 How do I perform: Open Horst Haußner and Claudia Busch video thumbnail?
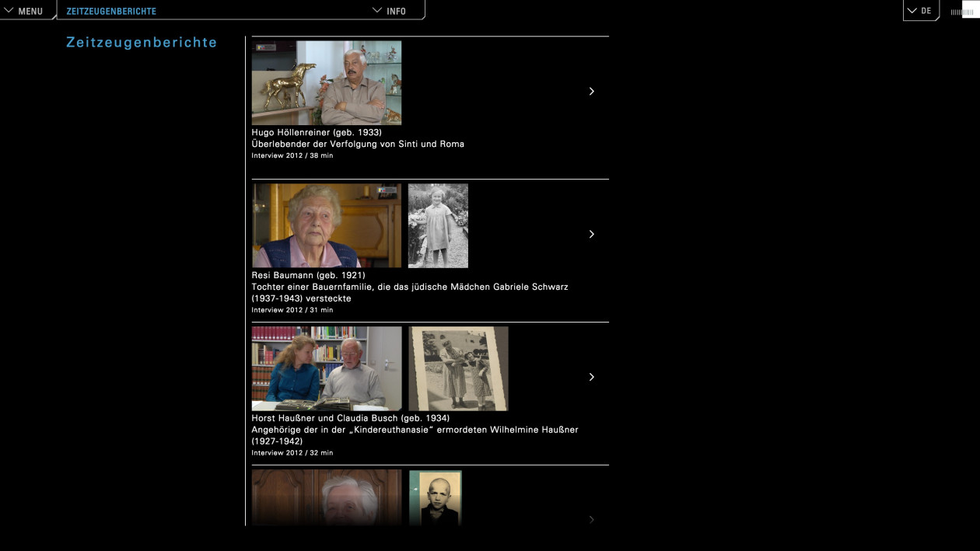(327, 368)
